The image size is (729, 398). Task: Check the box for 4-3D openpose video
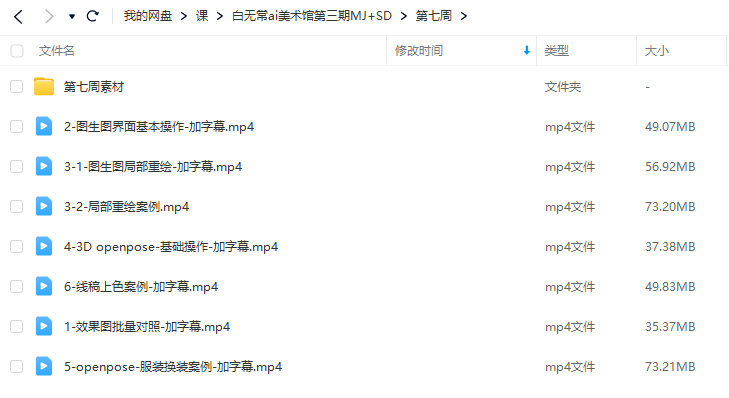click(17, 246)
